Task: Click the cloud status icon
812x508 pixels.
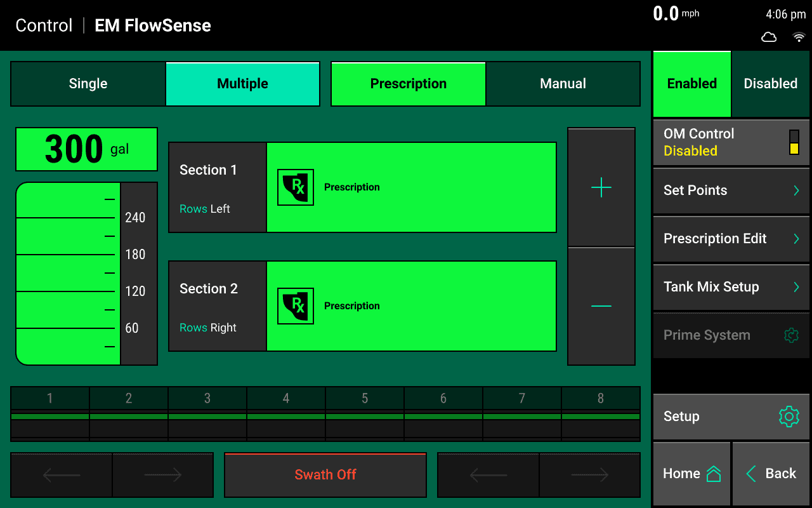Action: coord(769,37)
